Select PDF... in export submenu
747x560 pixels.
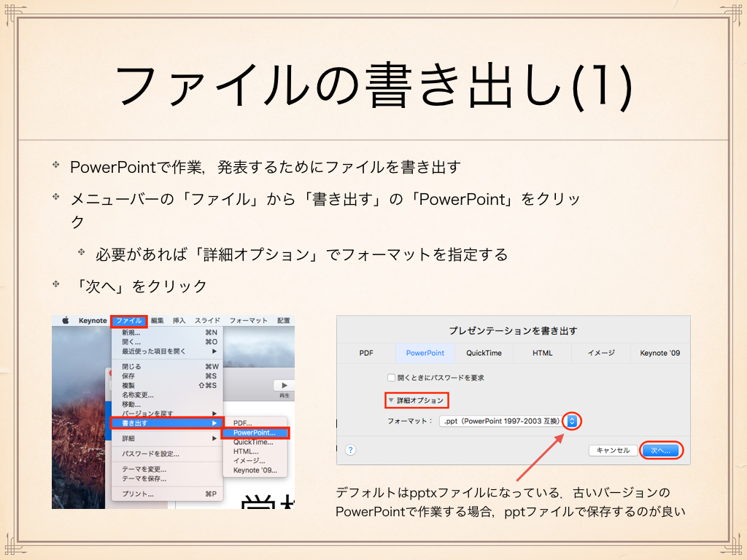click(255, 423)
